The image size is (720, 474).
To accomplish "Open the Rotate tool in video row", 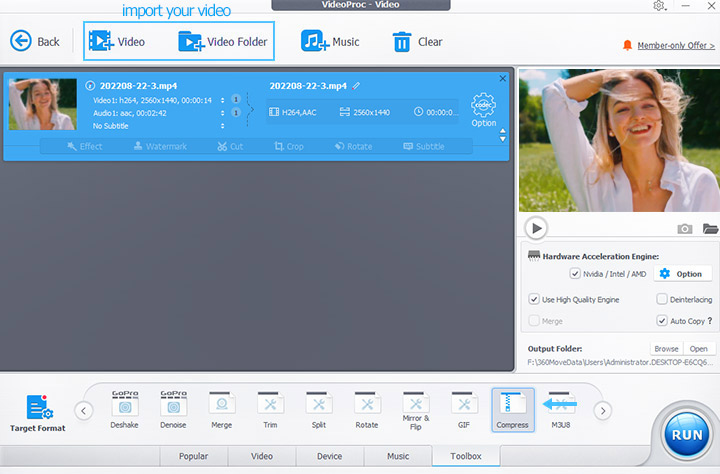I will (x=353, y=147).
